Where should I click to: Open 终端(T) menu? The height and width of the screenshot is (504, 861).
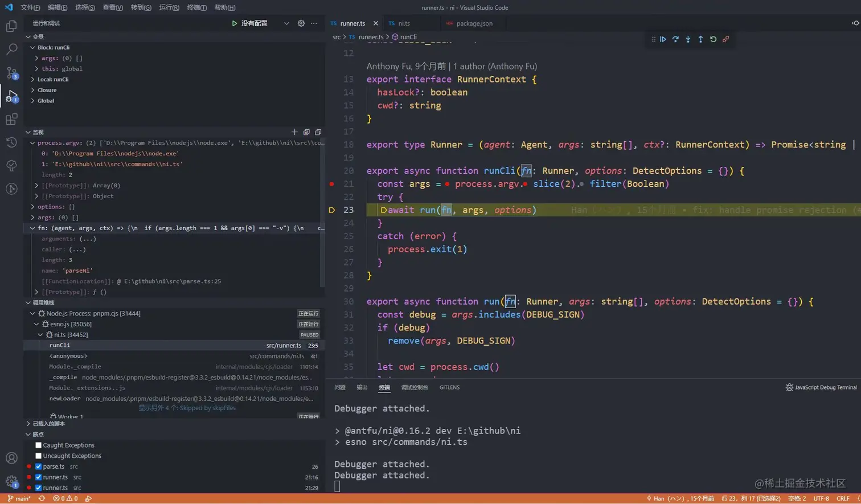point(197,7)
